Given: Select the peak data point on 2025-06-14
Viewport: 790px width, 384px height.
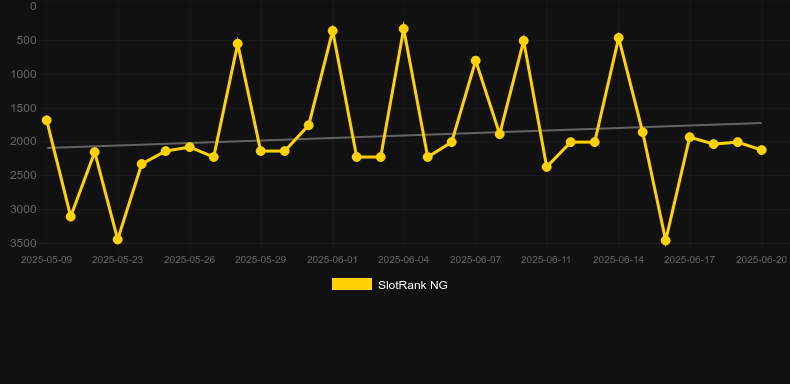Looking at the screenshot, I should 619,38.
